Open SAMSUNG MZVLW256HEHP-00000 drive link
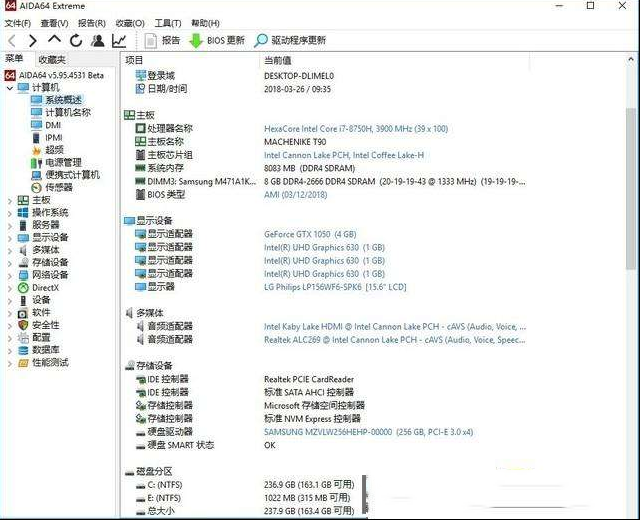The width and height of the screenshot is (640, 520). click(369, 432)
